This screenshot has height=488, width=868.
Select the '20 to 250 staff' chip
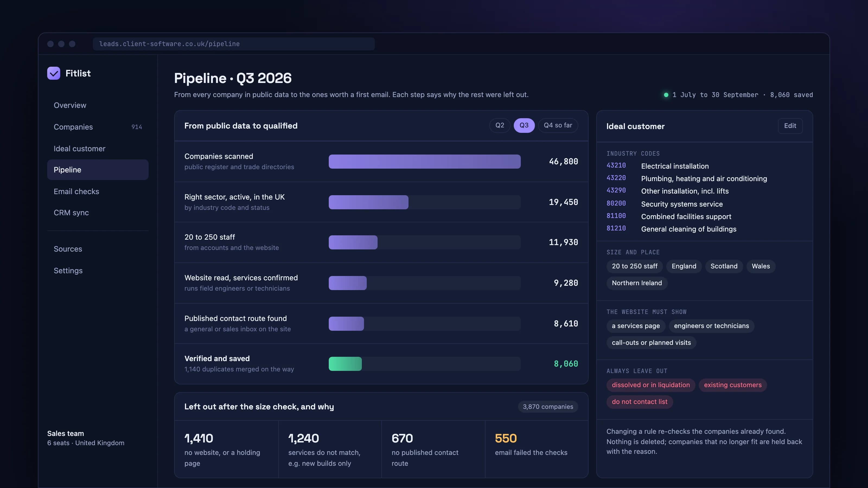pos(634,266)
